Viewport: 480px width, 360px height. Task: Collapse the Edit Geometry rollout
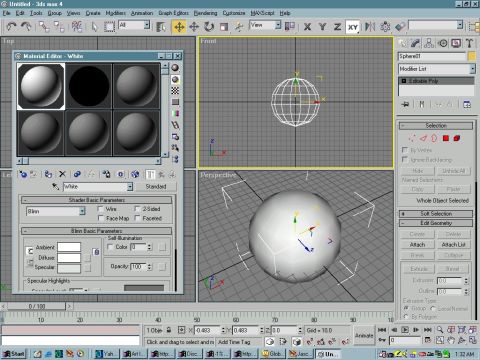pyautogui.click(x=436, y=223)
